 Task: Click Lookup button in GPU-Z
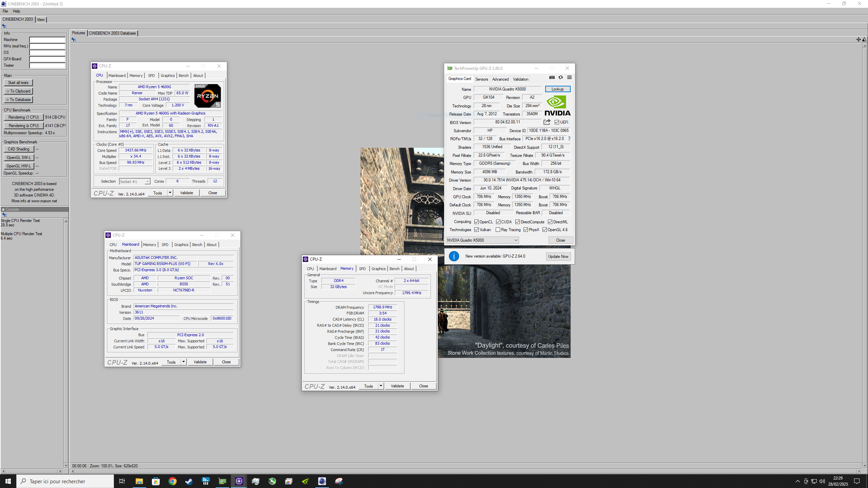pyautogui.click(x=557, y=89)
